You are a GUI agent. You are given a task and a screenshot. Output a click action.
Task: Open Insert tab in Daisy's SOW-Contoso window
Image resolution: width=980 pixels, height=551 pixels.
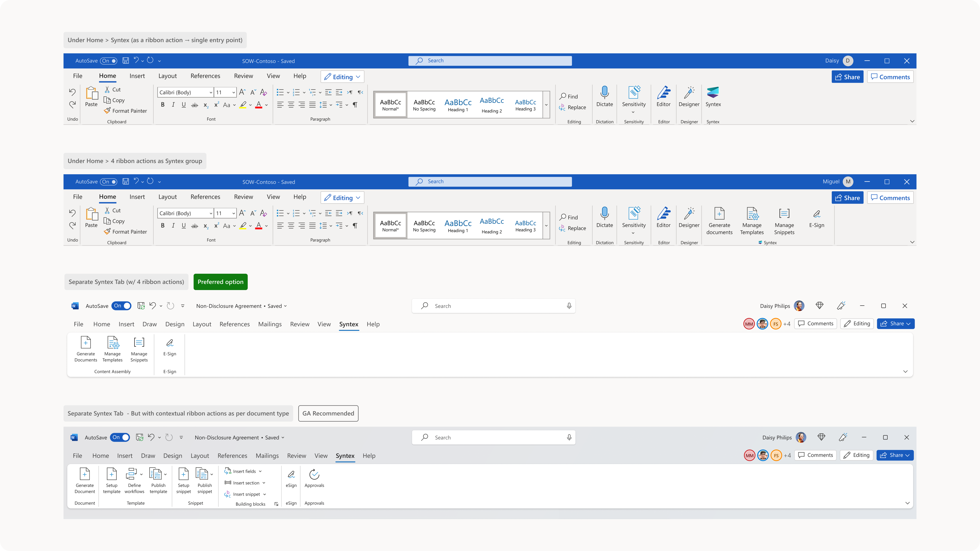click(137, 76)
